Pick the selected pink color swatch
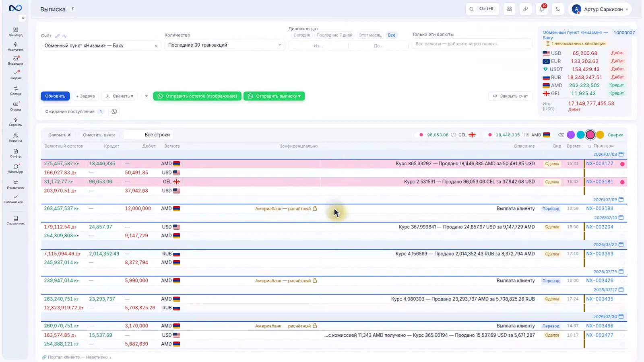The height and width of the screenshot is (362, 644). 590,135
